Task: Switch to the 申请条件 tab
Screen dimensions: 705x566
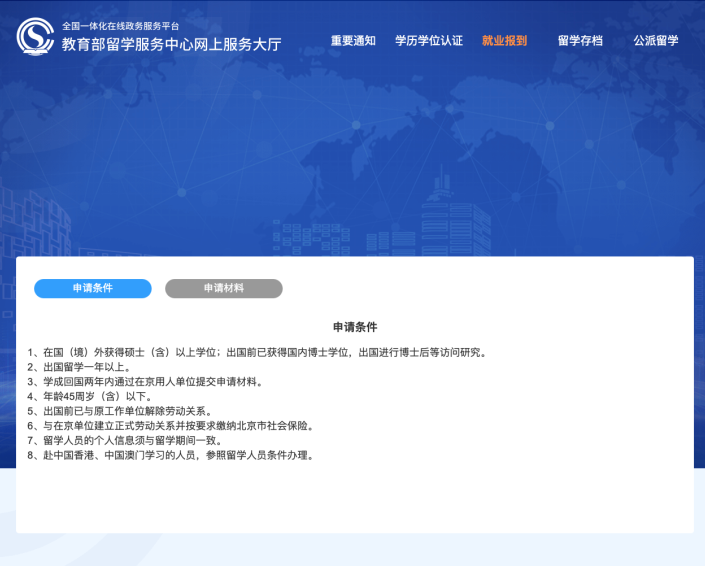Action: click(93, 288)
